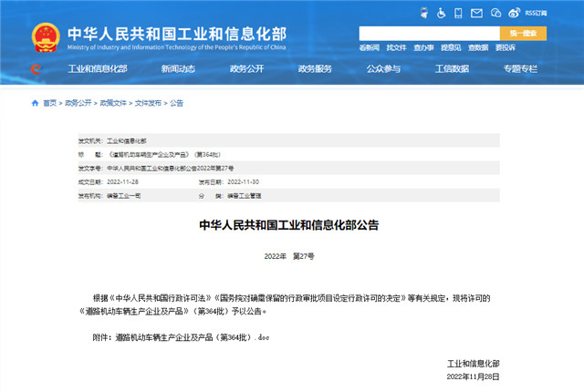Click signature text 工业和信息化部 at bottom right
This screenshot has height=392, width=584.
(x=473, y=364)
